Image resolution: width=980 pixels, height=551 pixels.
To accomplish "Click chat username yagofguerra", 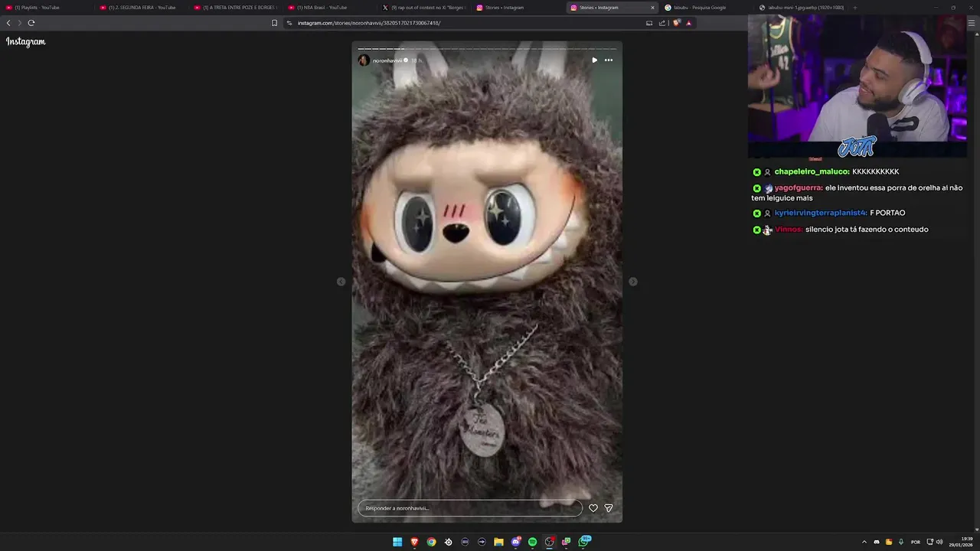I will pos(799,187).
